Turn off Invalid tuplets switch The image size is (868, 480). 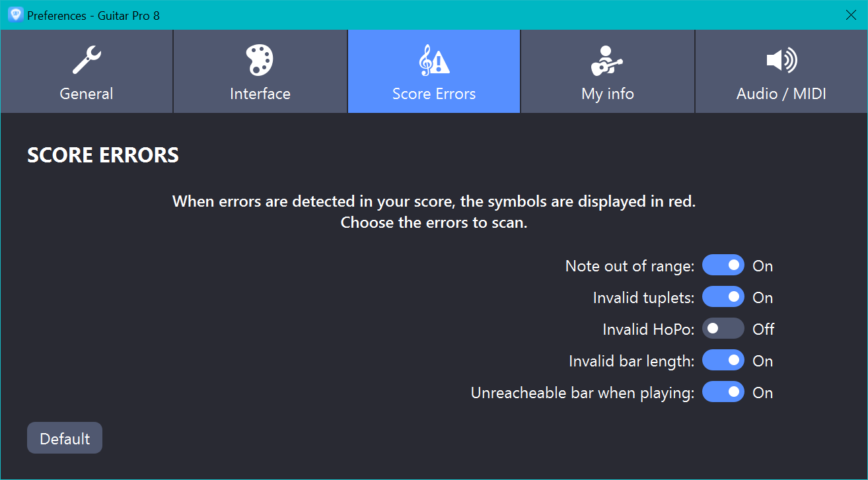pyautogui.click(x=723, y=297)
